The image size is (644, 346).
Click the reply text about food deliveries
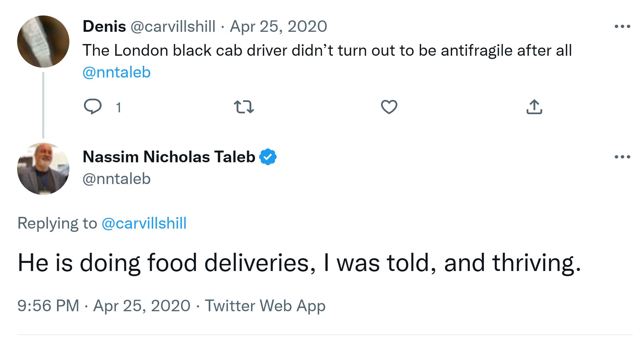(299, 263)
